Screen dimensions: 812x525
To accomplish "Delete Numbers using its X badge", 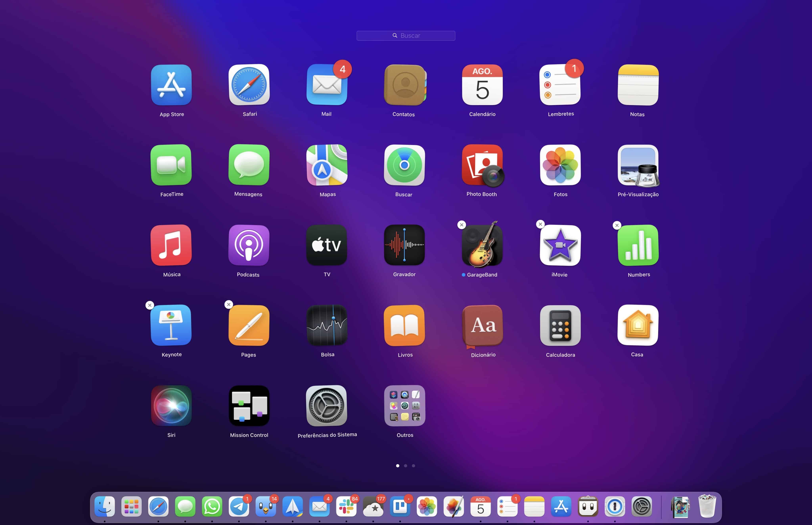I will coord(617,225).
